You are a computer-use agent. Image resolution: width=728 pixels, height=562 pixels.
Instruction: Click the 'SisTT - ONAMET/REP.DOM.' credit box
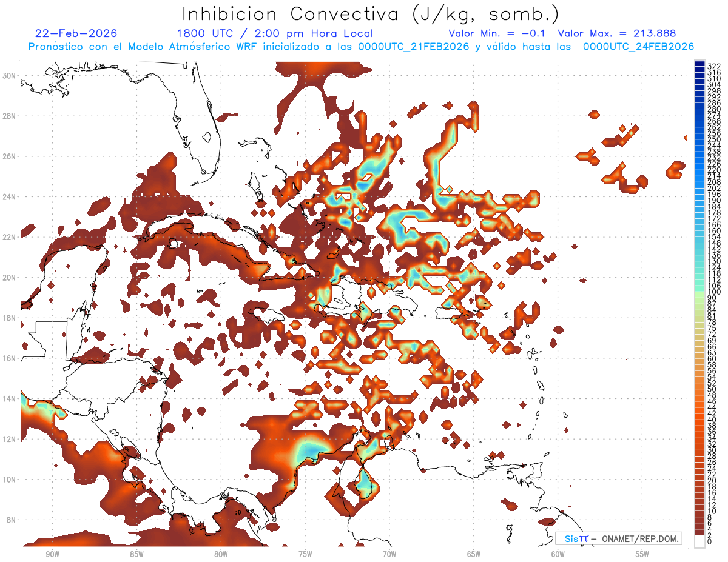pyautogui.click(x=619, y=538)
